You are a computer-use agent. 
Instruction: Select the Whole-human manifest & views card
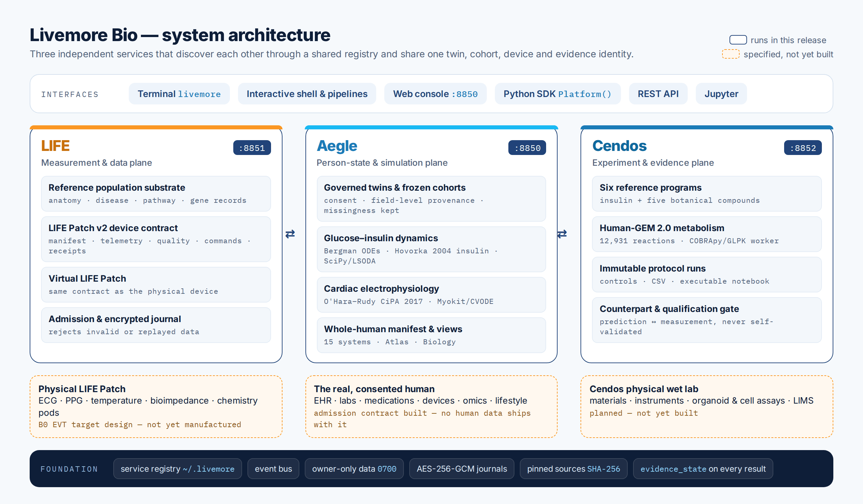pos(431,335)
